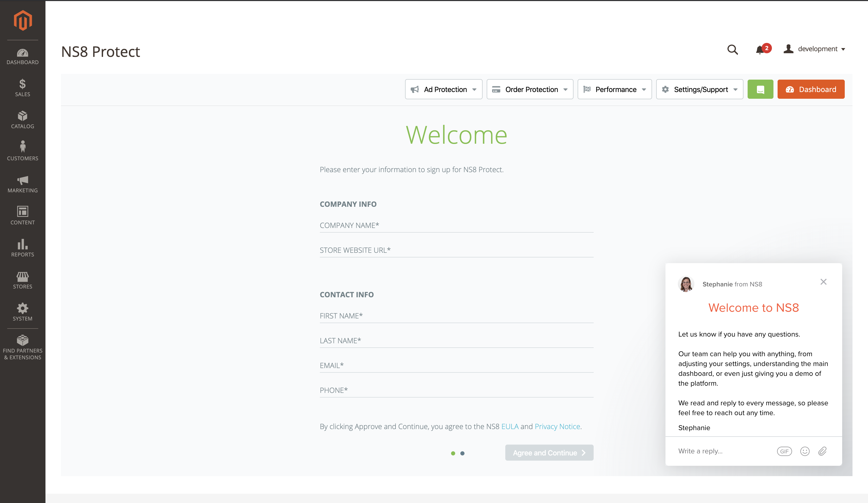Select the green first-step dot
Image resolution: width=868 pixels, height=503 pixels.
point(453,453)
